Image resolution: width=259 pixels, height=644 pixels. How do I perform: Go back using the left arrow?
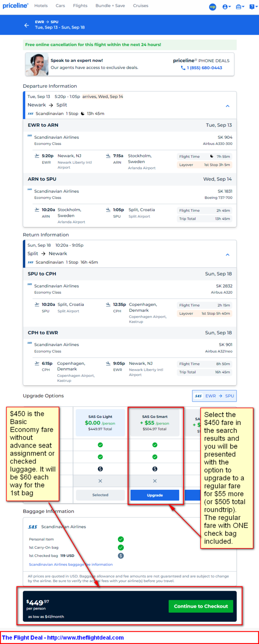(x=26, y=25)
